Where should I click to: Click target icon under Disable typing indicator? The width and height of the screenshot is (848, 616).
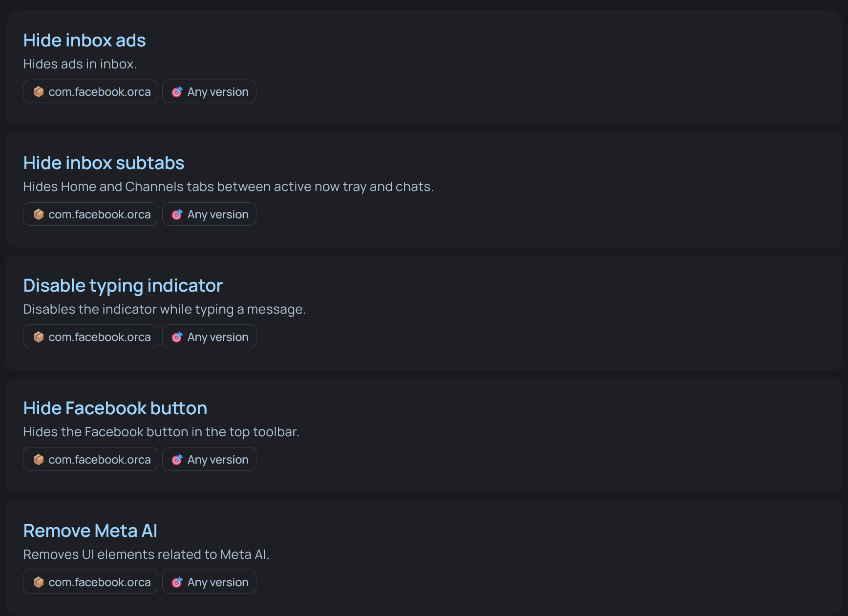pyautogui.click(x=177, y=337)
